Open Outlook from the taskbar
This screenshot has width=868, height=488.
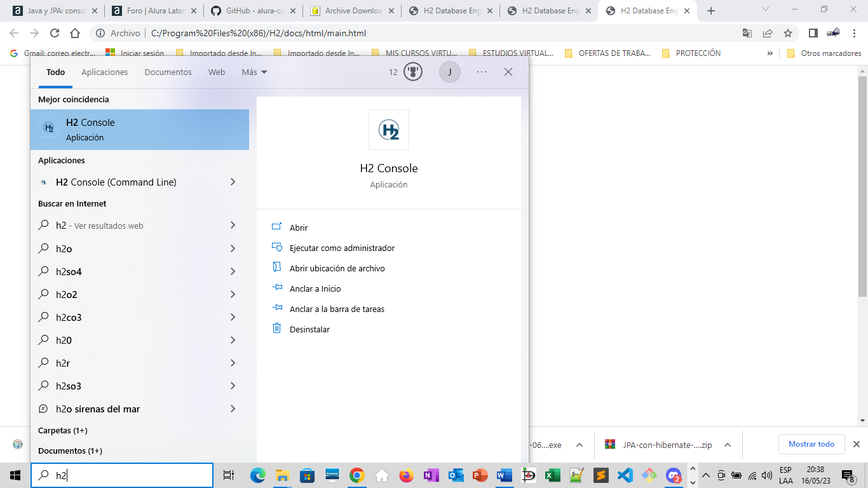pyautogui.click(x=456, y=475)
